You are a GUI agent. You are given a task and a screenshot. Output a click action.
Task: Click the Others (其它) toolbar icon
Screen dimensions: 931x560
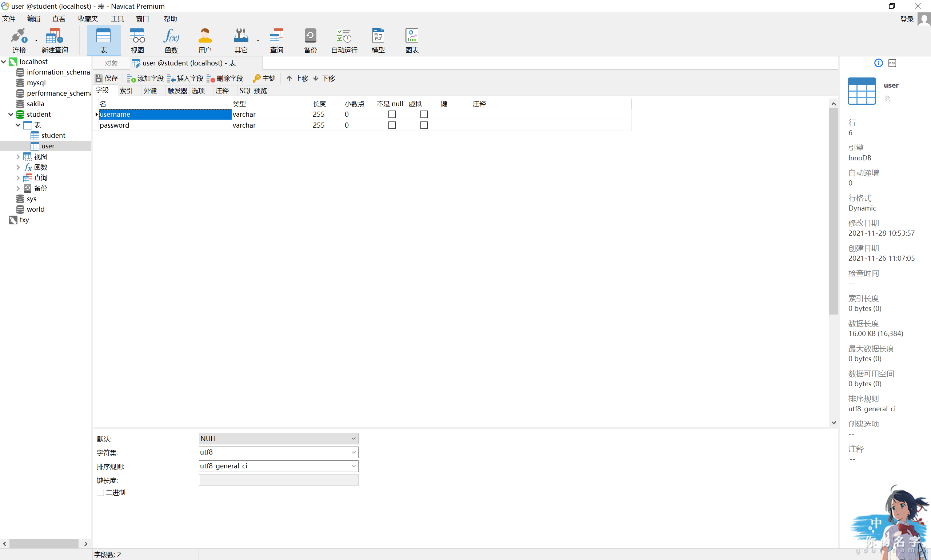[241, 40]
